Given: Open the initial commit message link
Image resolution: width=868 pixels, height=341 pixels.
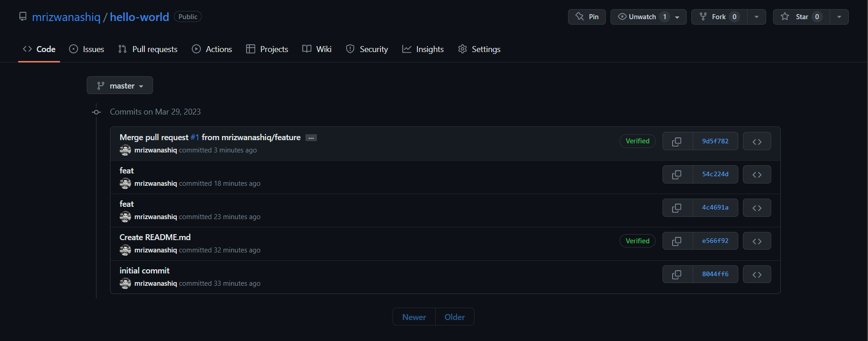Looking at the screenshot, I should pyautogui.click(x=144, y=271).
